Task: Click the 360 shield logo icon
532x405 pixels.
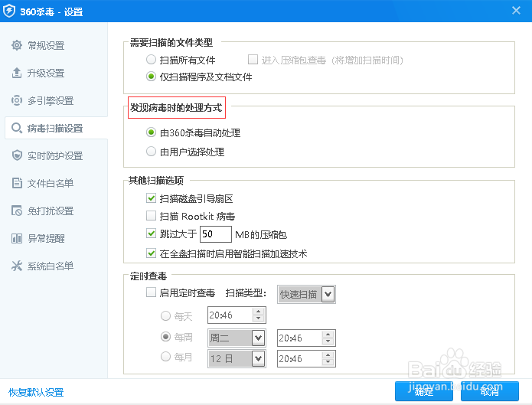Action: pos(9,11)
